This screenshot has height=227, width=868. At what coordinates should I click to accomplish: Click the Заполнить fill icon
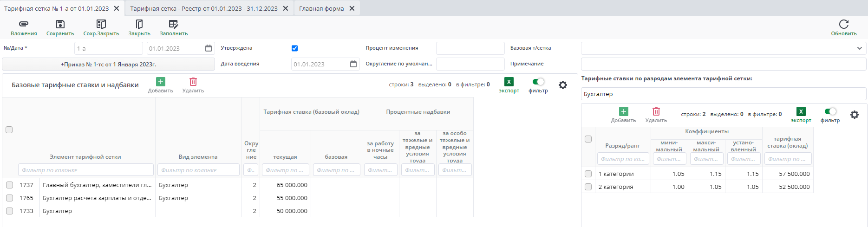(x=174, y=24)
